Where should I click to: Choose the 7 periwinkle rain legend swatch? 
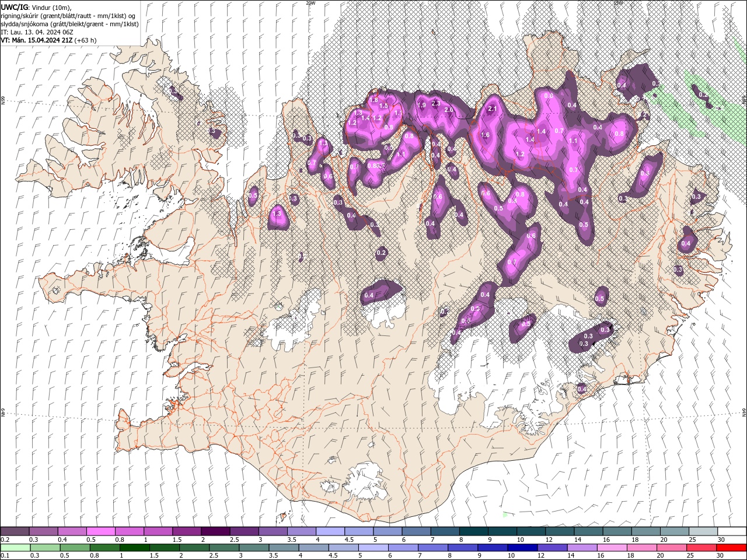[434, 548]
